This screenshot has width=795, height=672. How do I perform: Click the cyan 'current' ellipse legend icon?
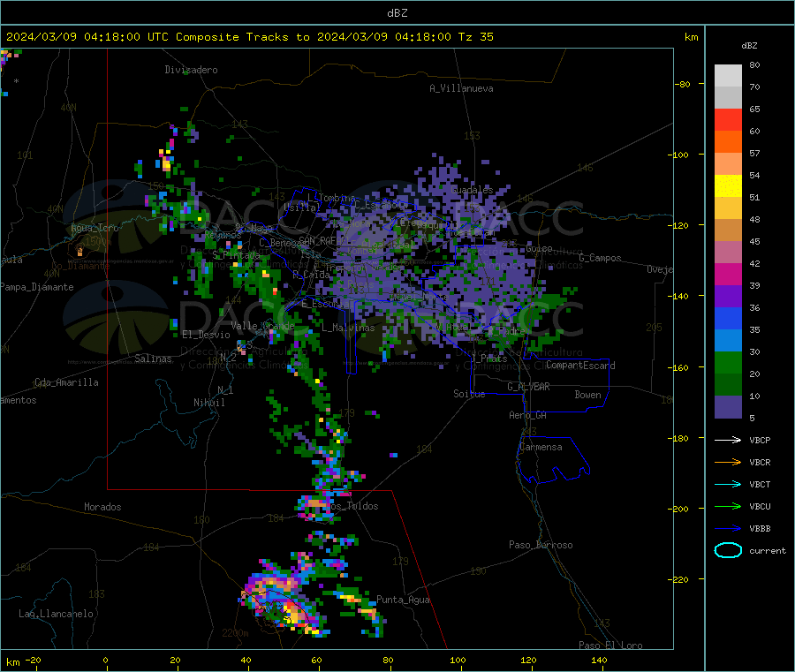click(728, 550)
